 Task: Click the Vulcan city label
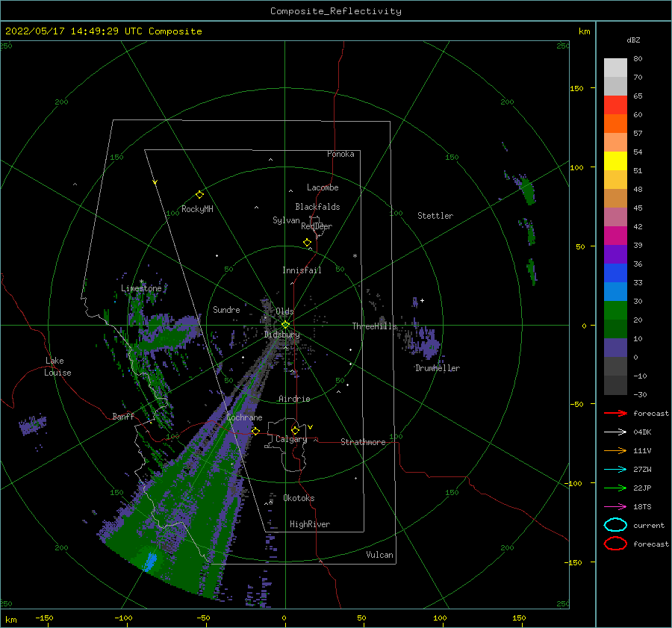point(379,555)
